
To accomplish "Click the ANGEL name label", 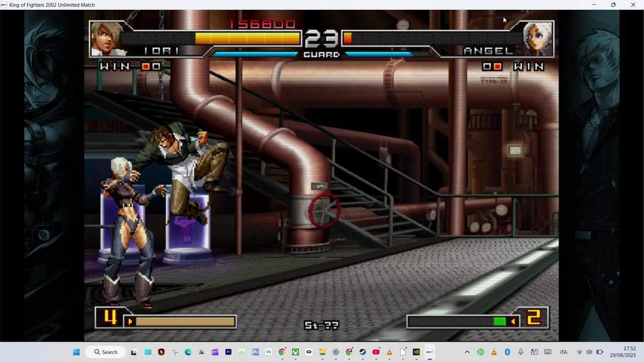I will (489, 51).
